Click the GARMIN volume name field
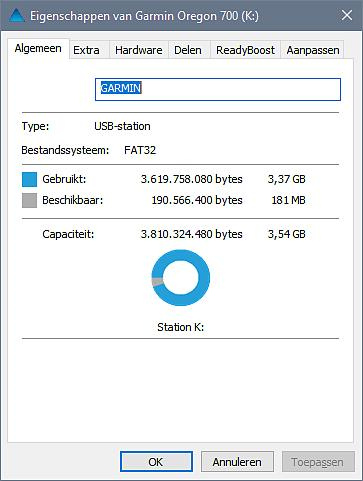This screenshot has height=481, width=363. (218, 89)
